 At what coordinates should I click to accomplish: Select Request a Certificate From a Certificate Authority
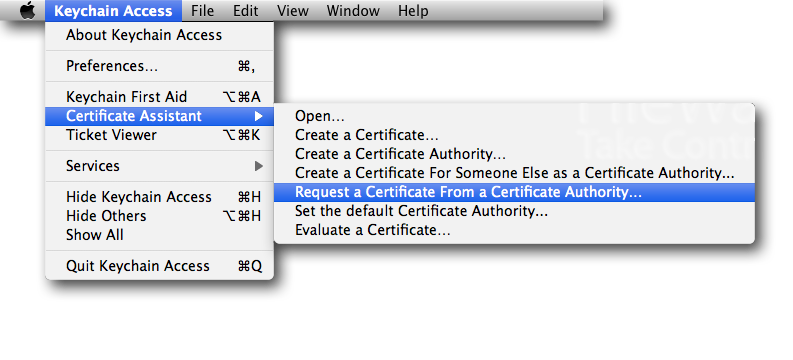pos(514,193)
